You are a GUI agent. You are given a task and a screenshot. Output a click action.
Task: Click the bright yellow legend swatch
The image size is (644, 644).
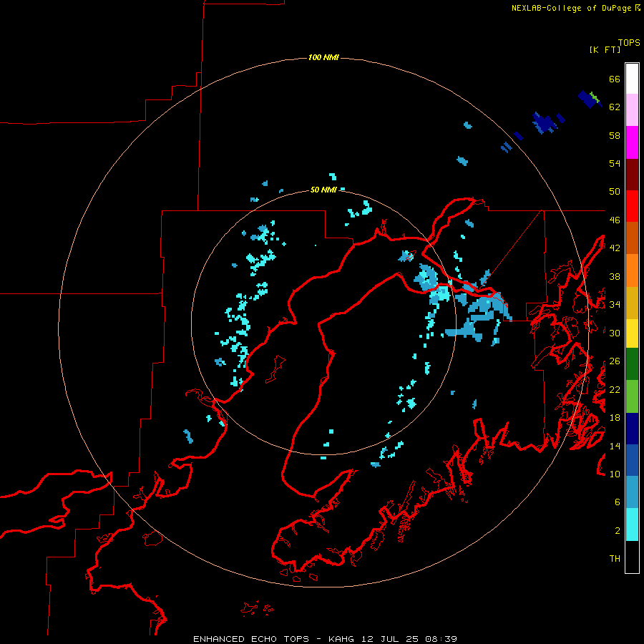[x=632, y=333]
